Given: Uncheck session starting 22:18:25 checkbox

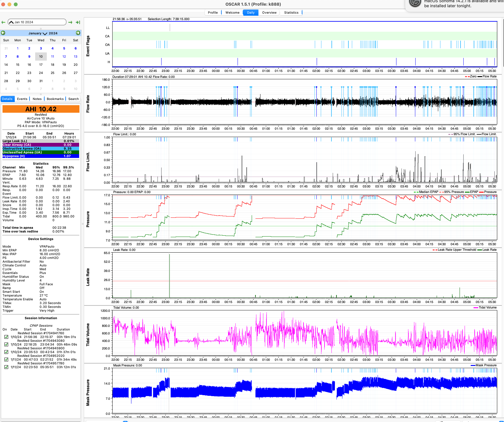Looking at the screenshot, I should (6, 344).
